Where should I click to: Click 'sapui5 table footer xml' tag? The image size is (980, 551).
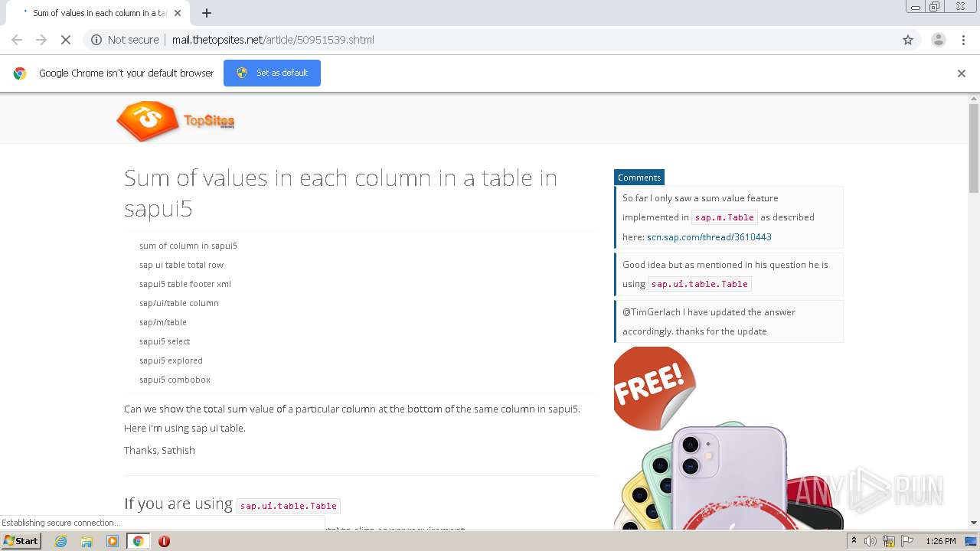[x=185, y=284]
